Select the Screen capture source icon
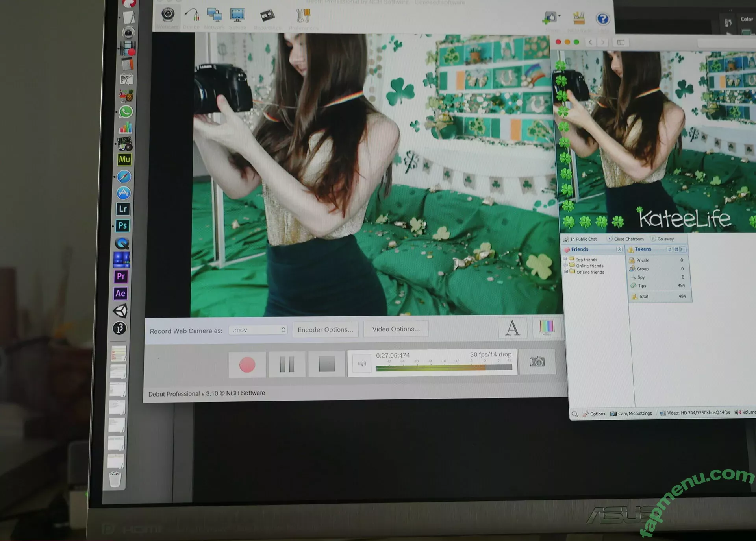 click(237, 16)
